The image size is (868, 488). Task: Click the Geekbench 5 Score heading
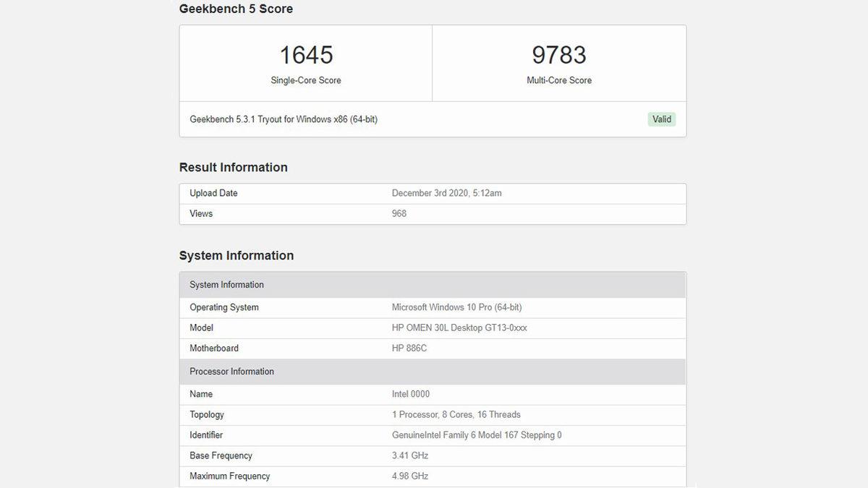tap(236, 9)
